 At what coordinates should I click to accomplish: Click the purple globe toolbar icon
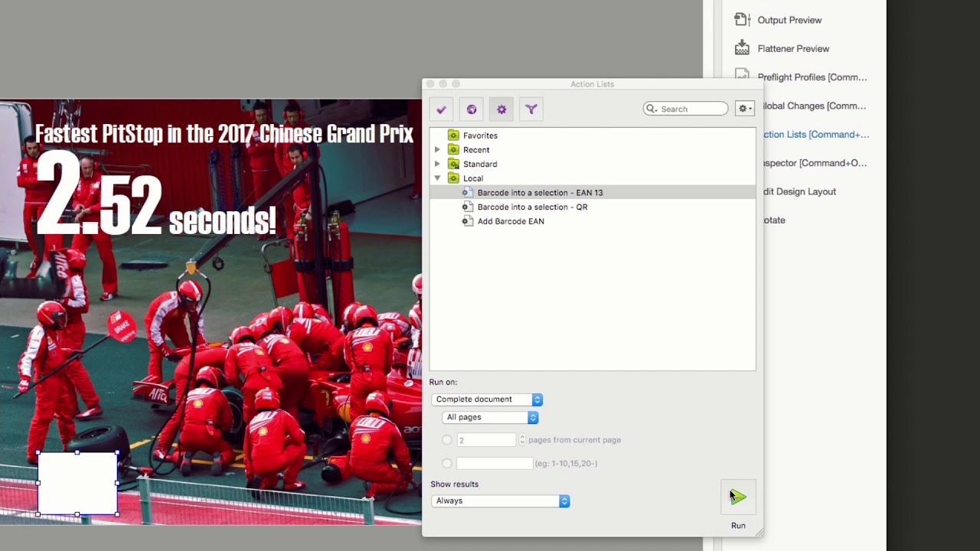coord(472,109)
